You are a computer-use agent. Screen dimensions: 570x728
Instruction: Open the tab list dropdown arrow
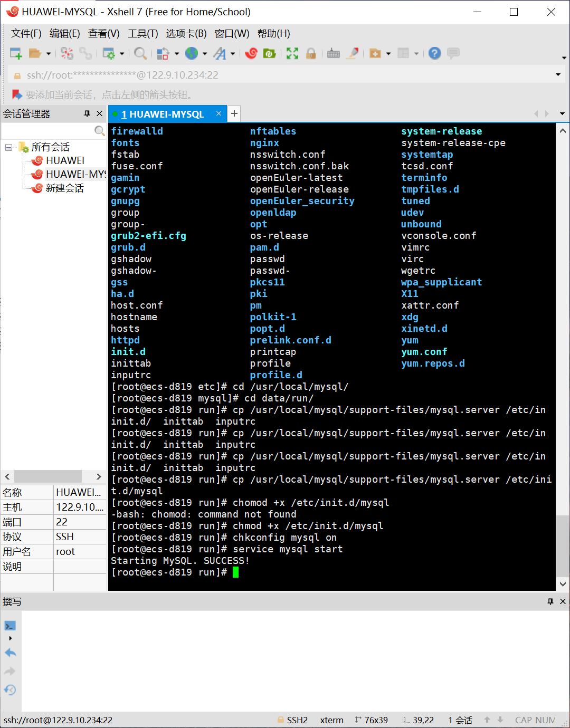(562, 113)
